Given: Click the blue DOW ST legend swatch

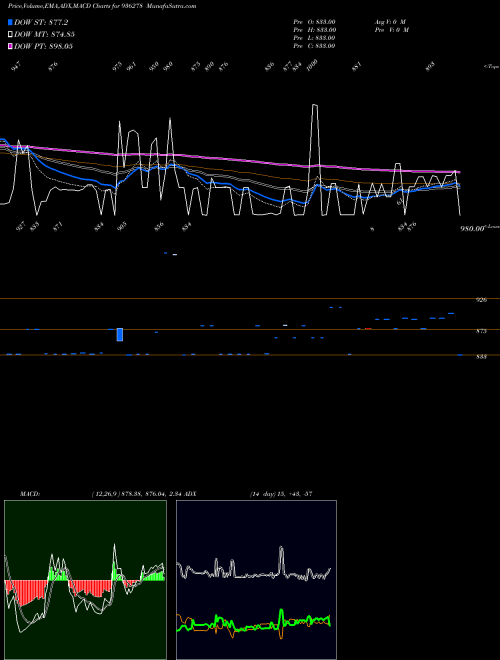Looking at the screenshot, I should click(10, 22).
